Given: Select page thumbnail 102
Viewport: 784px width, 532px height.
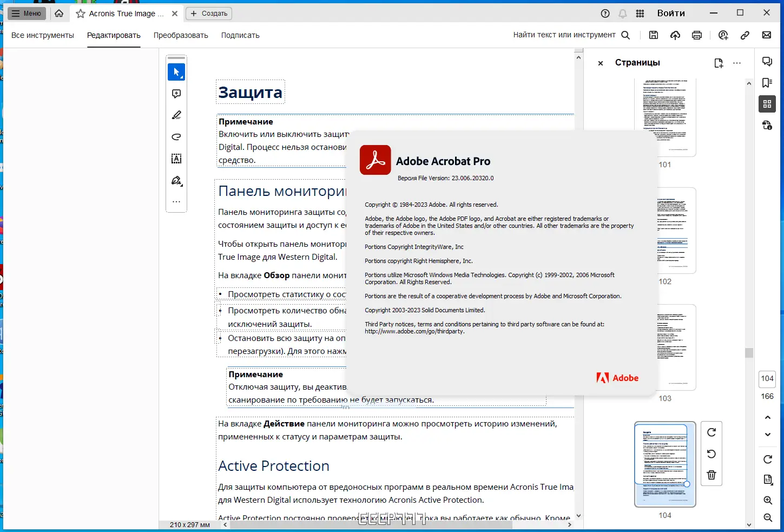Looking at the screenshot, I should (665, 231).
